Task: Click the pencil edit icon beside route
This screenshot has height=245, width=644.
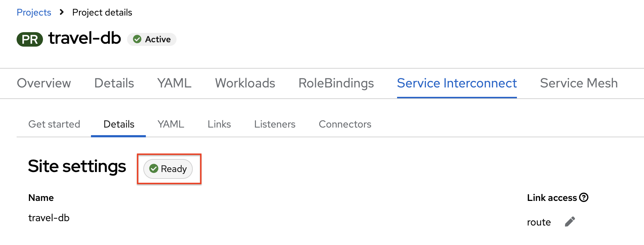Action: coord(570,222)
